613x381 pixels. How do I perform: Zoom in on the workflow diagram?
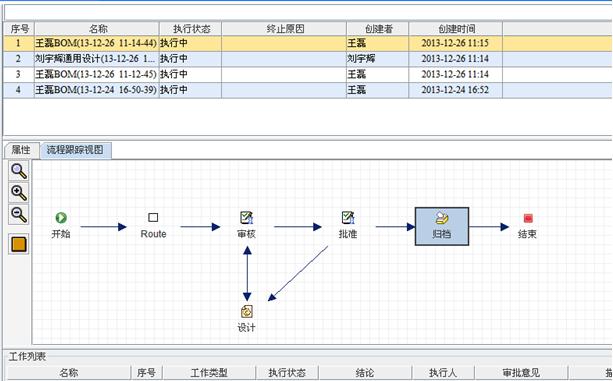tap(19, 193)
